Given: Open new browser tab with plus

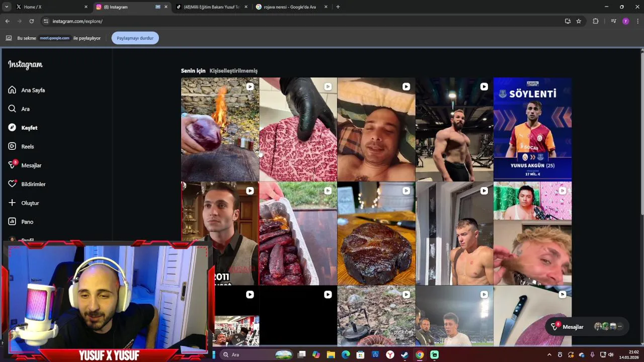Looking at the screenshot, I should click(338, 7).
